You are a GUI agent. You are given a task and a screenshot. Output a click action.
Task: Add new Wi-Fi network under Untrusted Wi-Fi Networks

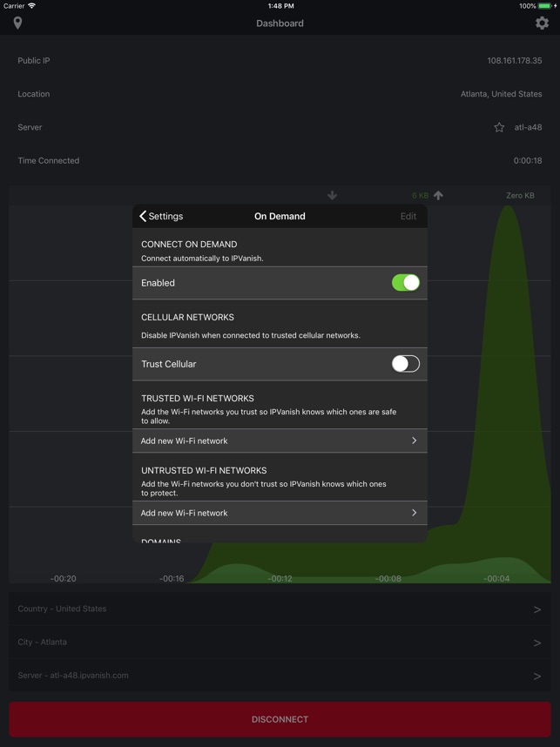(280, 513)
